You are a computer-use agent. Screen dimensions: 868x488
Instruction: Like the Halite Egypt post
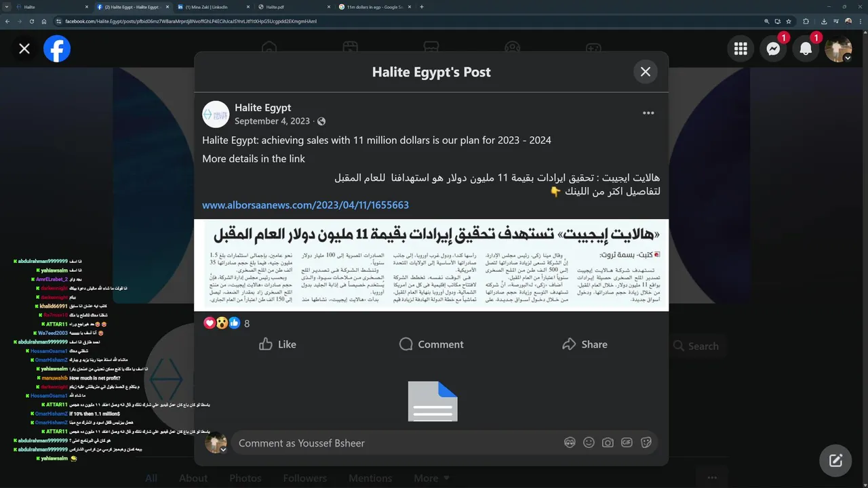click(277, 344)
